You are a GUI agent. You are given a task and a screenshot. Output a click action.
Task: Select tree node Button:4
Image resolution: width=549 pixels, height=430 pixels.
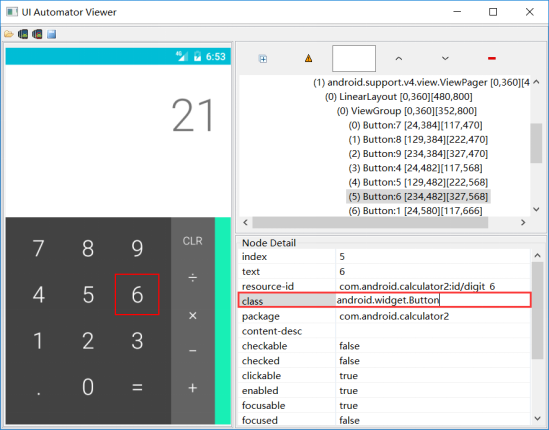(x=415, y=168)
